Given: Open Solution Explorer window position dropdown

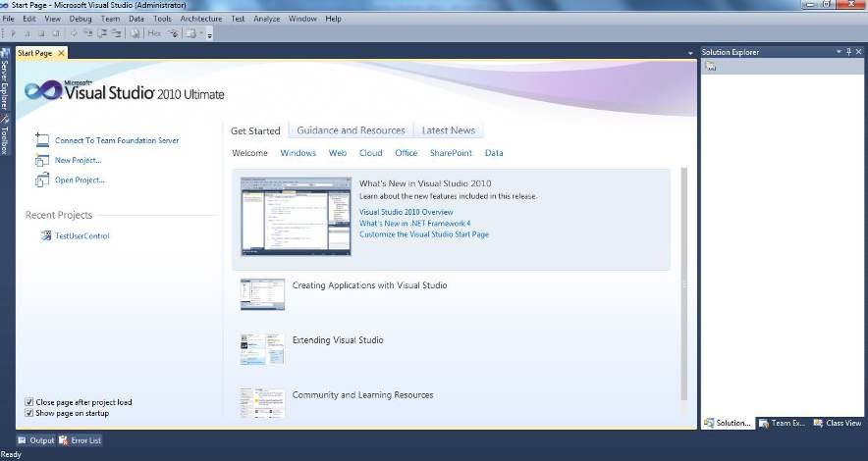Looking at the screenshot, I should point(838,52).
